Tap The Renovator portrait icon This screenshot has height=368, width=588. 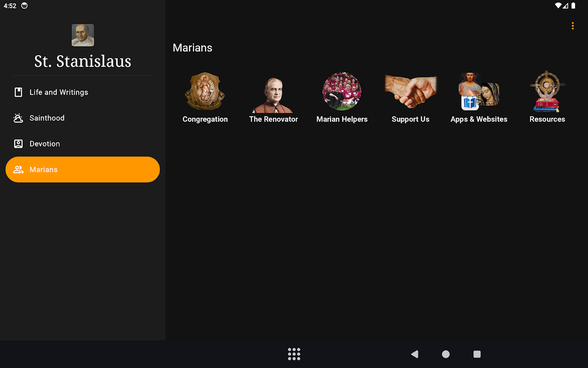273,95
